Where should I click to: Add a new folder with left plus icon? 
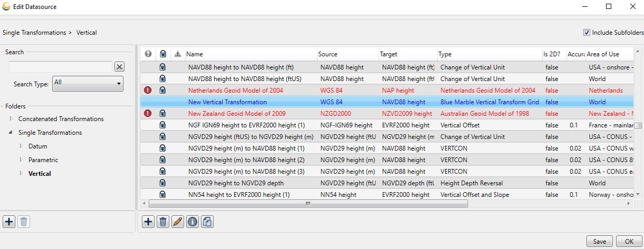pyautogui.click(x=9, y=222)
